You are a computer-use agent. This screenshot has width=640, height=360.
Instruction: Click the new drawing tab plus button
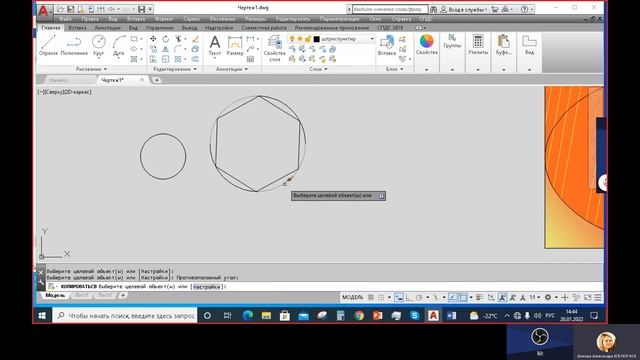(156, 80)
